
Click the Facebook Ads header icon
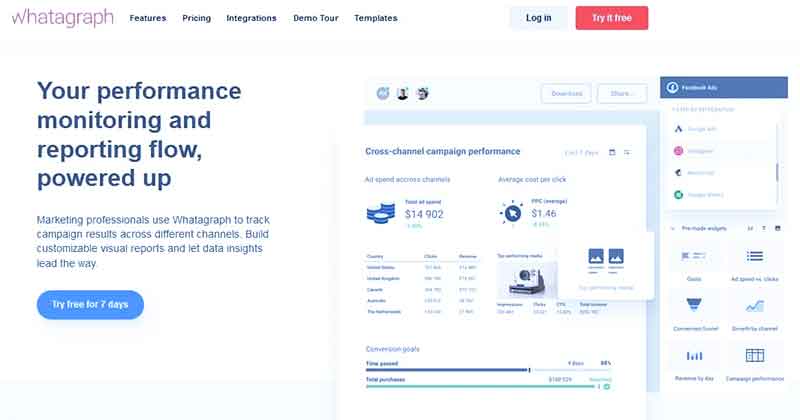pos(672,87)
